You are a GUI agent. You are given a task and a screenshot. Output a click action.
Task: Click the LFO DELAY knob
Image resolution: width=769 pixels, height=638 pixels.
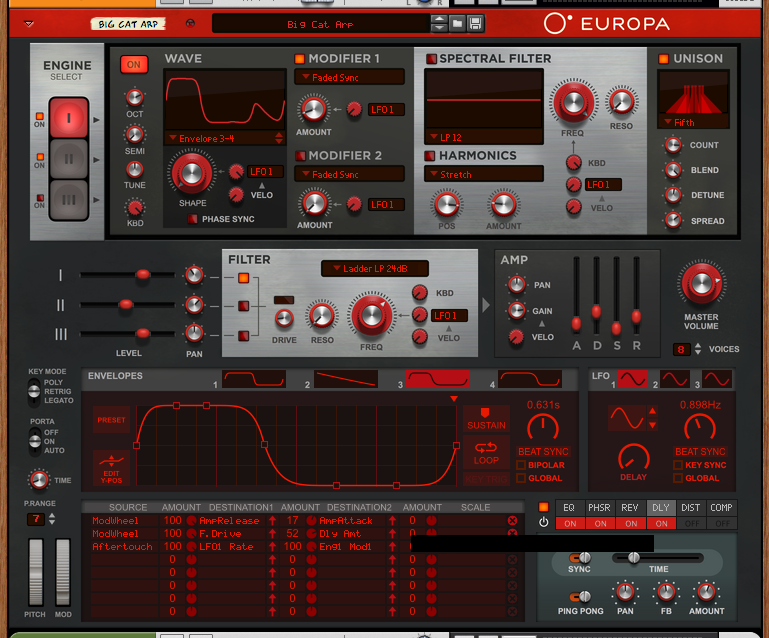633,457
